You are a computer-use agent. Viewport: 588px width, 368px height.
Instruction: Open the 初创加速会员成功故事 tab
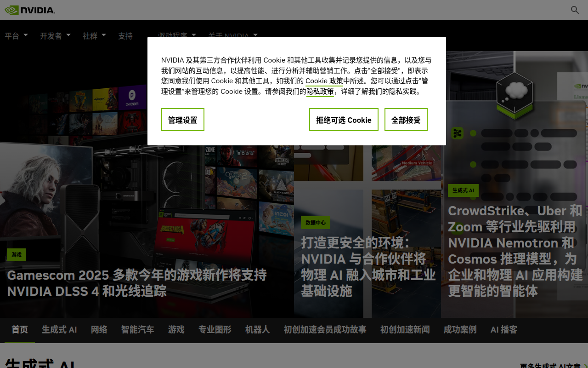[x=325, y=330]
